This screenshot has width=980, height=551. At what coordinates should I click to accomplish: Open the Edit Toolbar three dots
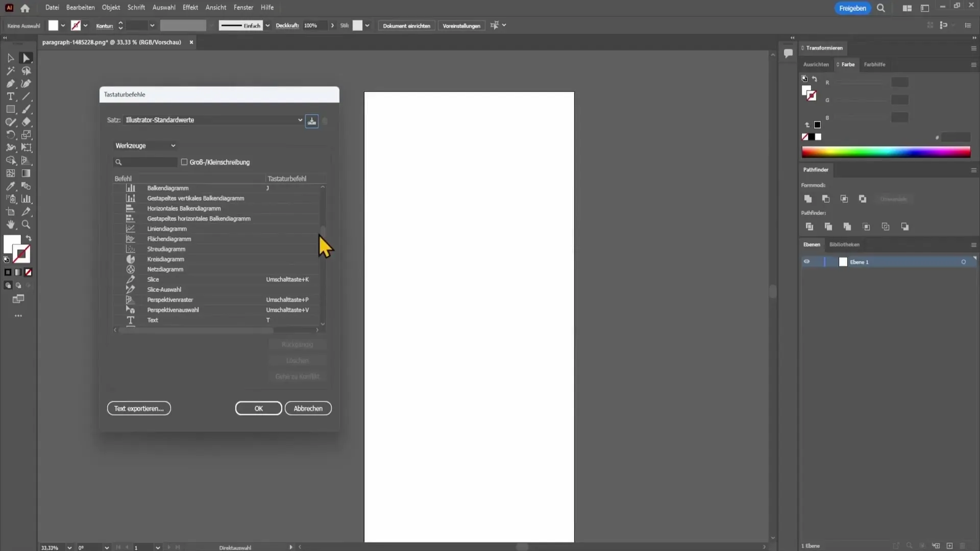[18, 316]
